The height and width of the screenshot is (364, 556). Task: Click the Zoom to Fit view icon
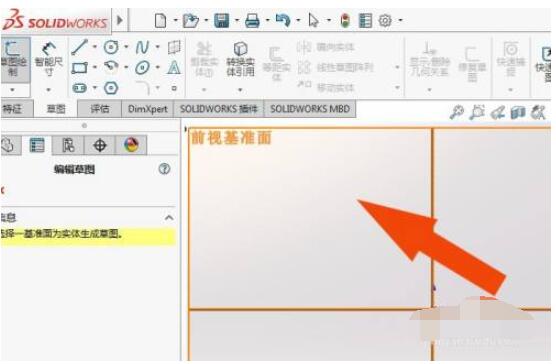(x=456, y=112)
